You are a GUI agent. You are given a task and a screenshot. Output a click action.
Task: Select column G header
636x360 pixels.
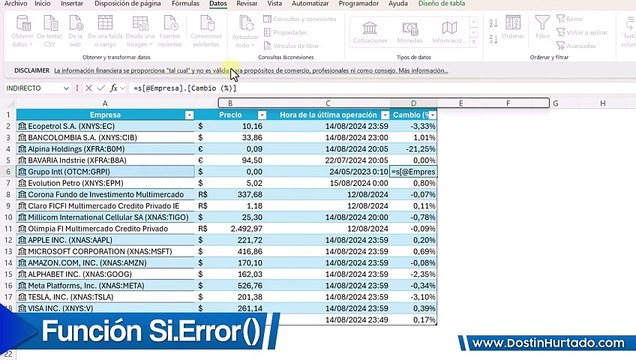coord(555,103)
